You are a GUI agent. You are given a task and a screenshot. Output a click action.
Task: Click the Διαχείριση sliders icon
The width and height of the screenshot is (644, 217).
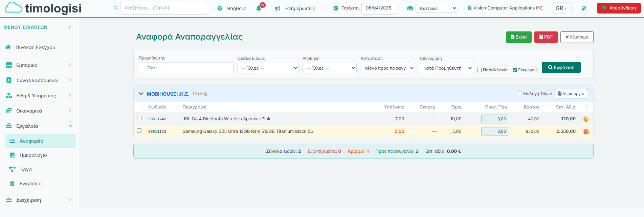[x=9, y=200]
